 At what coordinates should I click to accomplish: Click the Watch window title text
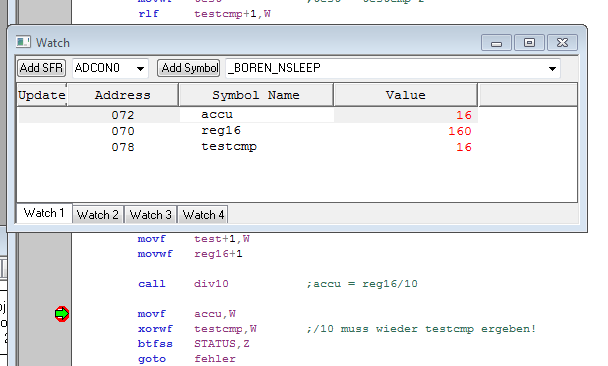coord(53,43)
